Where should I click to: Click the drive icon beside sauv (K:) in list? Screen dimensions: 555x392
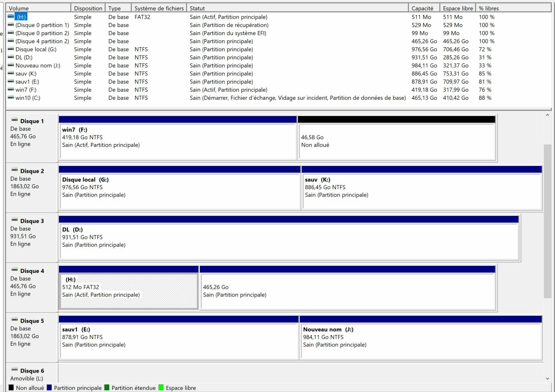[11, 73]
